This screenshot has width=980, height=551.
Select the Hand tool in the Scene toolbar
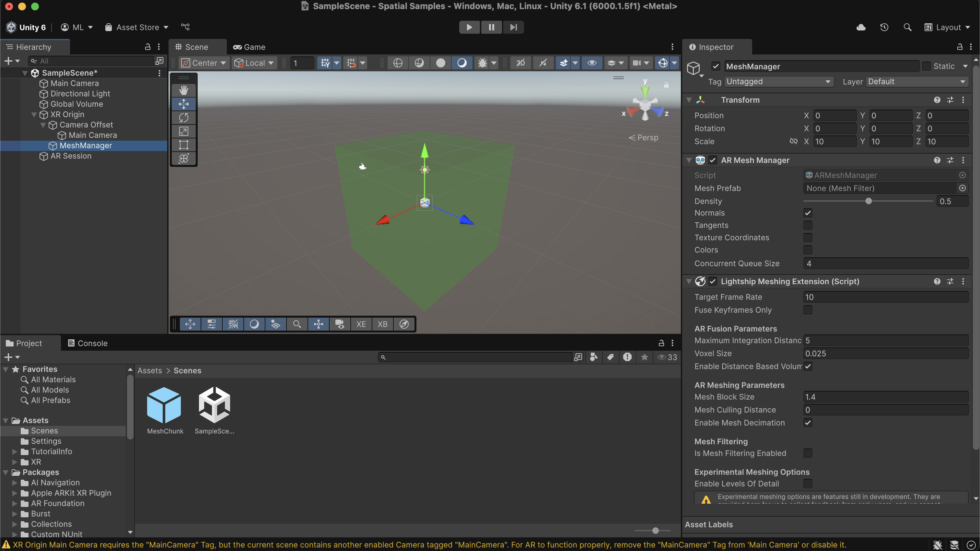(x=184, y=90)
